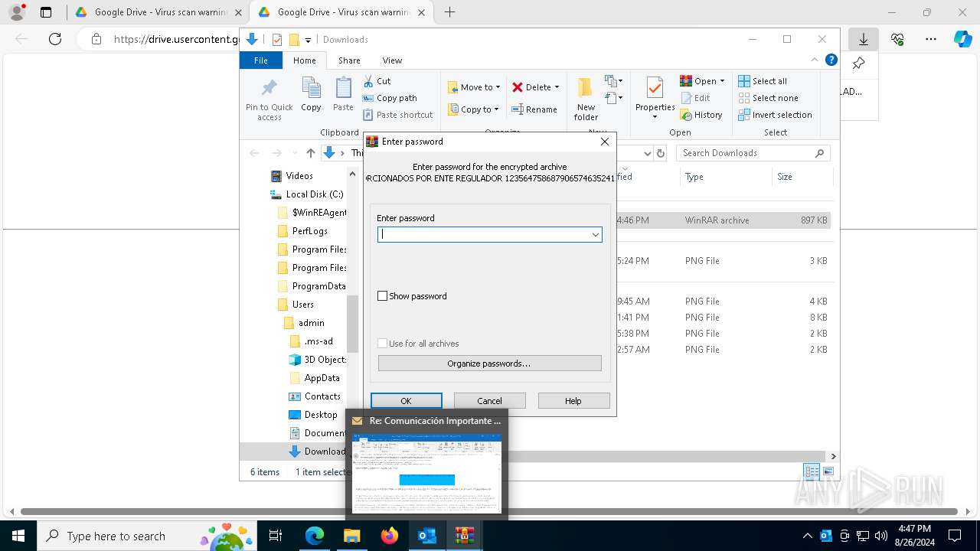Open the Edge Downloads toolbar icon
Screen dimensions: 980x551
(x=863, y=39)
